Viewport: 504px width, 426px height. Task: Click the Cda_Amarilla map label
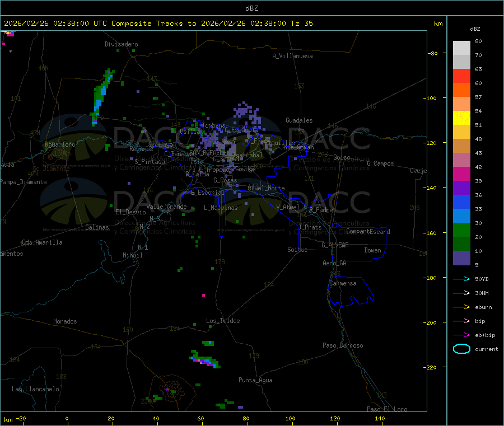coord(42,242)
